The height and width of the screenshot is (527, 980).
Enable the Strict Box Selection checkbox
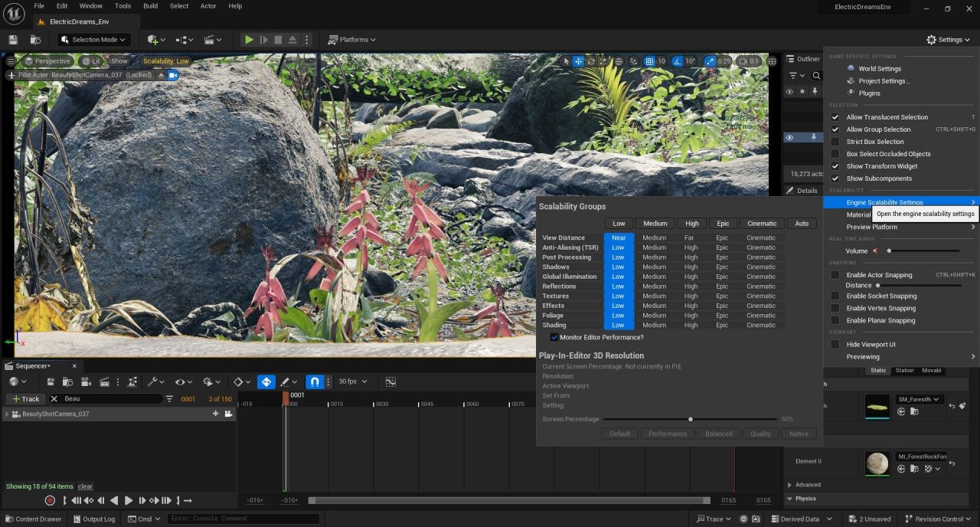pos(835,142)
